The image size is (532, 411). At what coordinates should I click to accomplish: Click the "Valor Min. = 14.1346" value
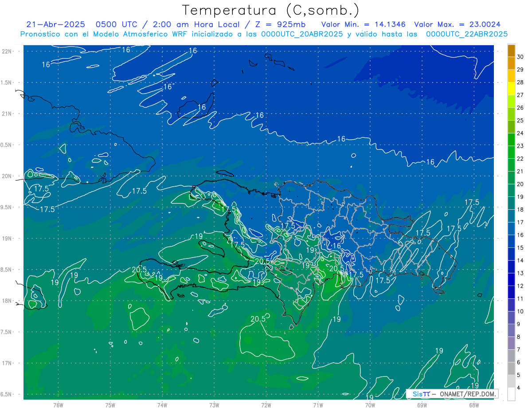point(364,24)
